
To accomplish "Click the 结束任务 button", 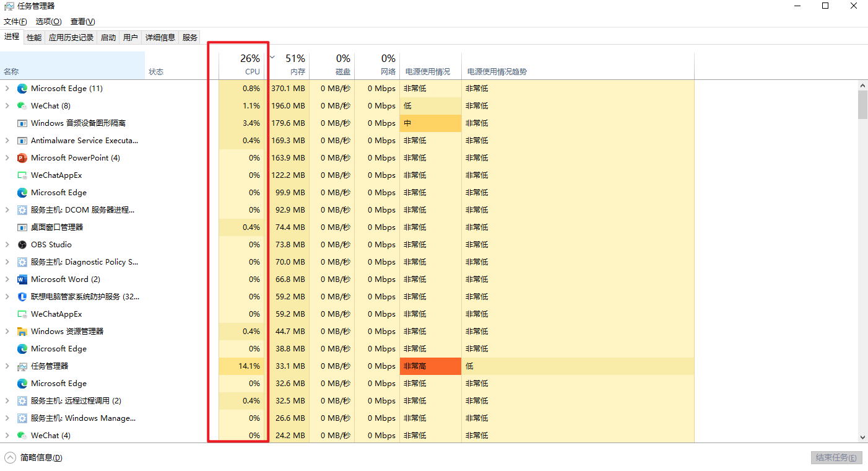I will 836,458.
